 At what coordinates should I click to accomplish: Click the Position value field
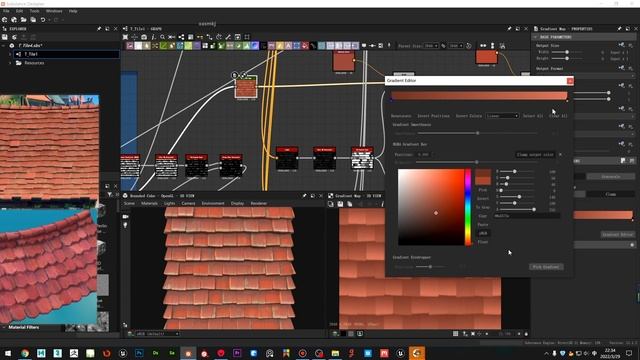pyautogui.click(x=424, y=155)
